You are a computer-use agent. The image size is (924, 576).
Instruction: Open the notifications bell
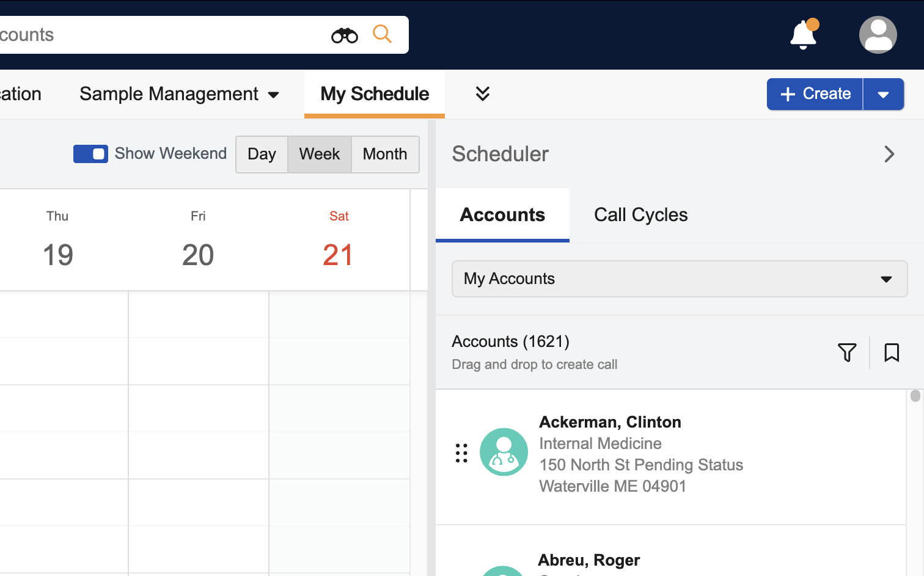(803, 35)
